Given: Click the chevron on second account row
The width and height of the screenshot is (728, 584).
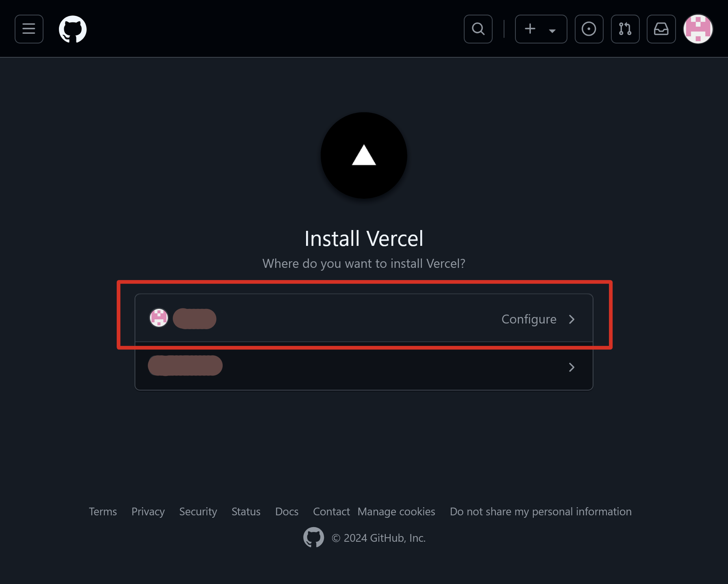Looking at the screenshot, I should pos(572,367).
